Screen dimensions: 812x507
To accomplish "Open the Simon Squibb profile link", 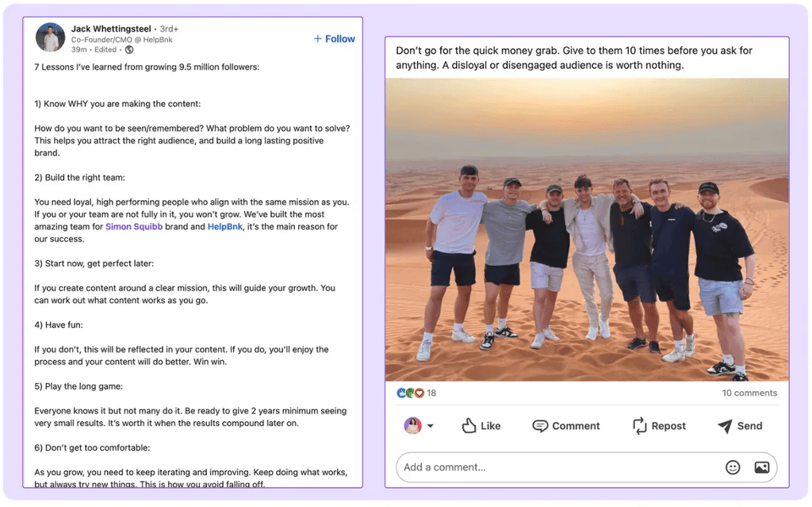I will (x=135, y=226).
